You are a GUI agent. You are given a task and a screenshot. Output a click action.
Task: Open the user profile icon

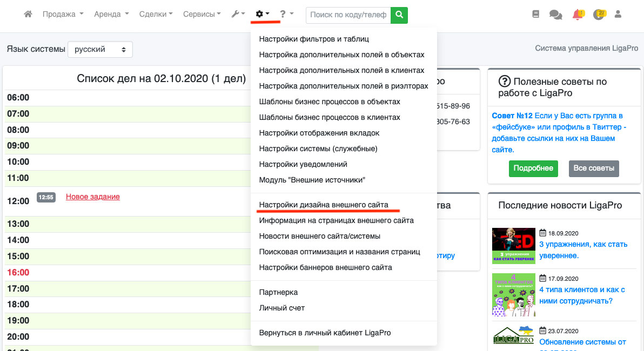(618, 15)
